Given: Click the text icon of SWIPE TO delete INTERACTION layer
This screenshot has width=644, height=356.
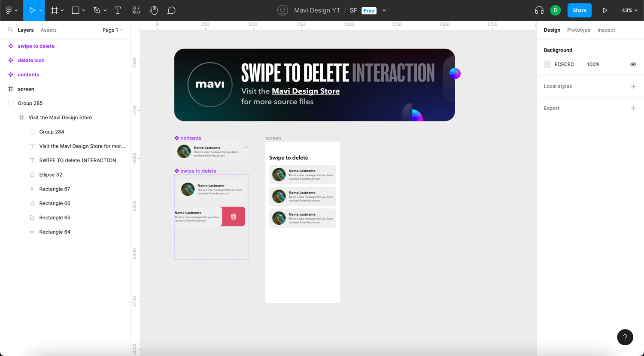Looking at the screenshot, I should tap(32, 160).
